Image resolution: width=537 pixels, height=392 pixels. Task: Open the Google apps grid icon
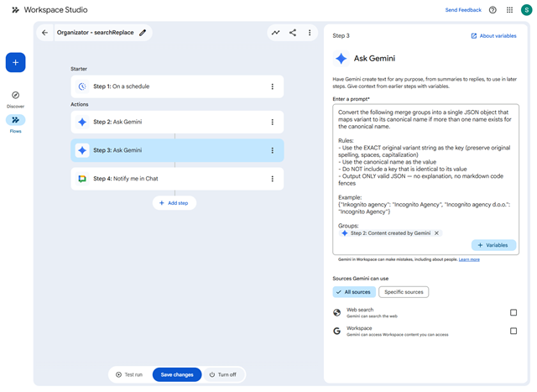point(509,10)
